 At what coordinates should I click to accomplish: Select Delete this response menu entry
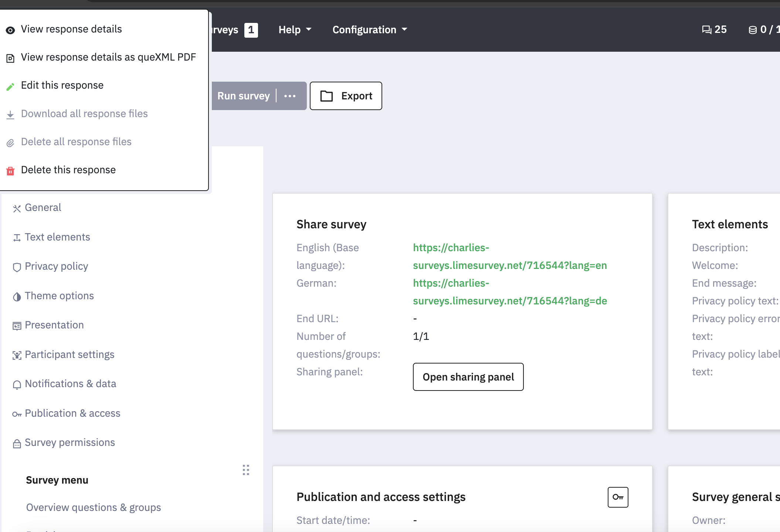pos(68,170)
